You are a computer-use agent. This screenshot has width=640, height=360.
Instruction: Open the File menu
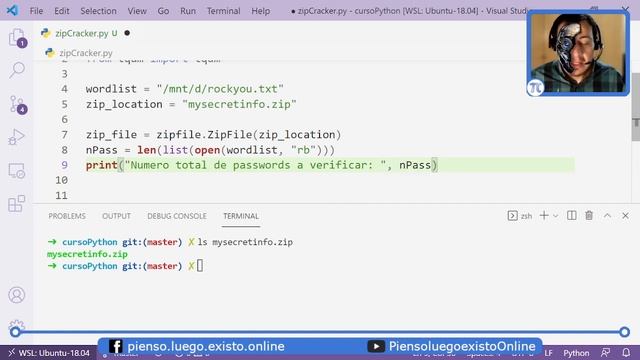(x=36, y=11)
